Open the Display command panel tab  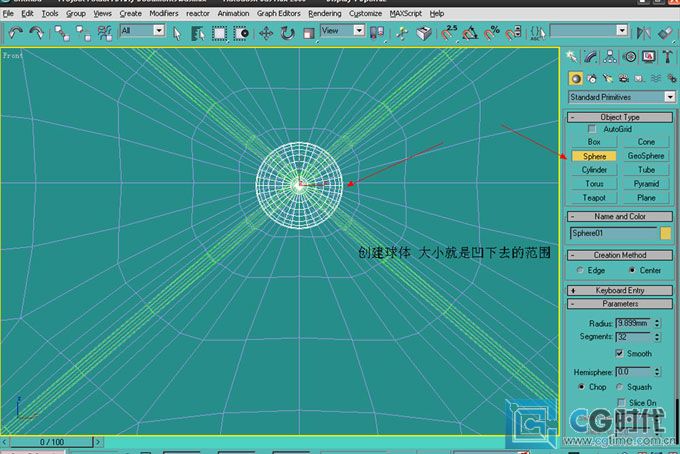pyautogui.click(x=649, y=56)
